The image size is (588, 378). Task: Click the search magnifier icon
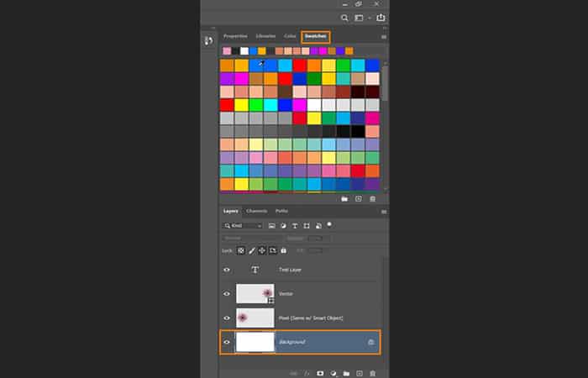[x=344, y=18]
